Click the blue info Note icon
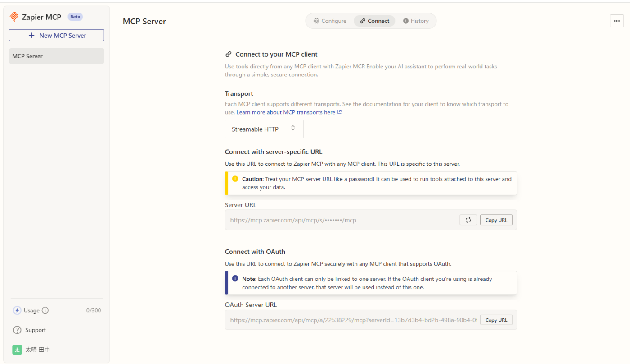 point(235,279)
